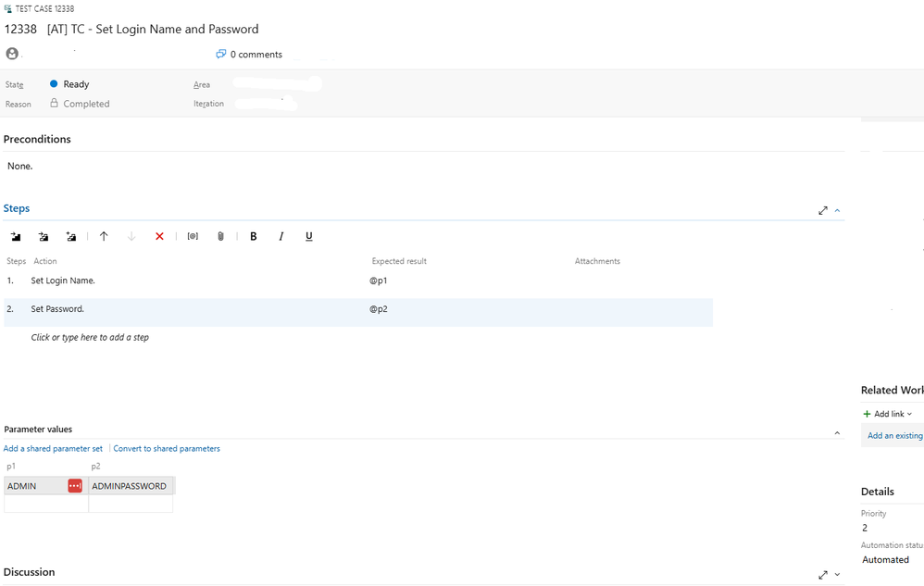This screenshot has width=924, height=586.
Task: Click the ADMINPASSWORD parameter value cell
Action: pyautogui.click(x=131, y=486)
